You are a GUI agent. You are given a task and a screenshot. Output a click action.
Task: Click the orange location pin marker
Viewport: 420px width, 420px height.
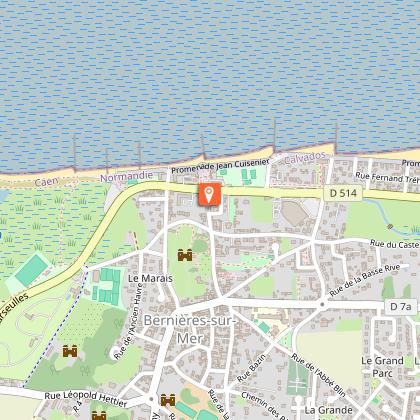coord(209,194)
